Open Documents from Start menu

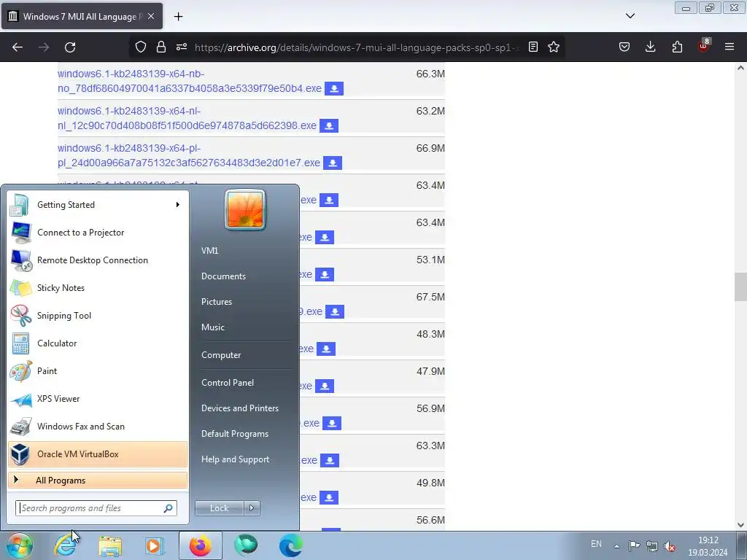point(223,276)
